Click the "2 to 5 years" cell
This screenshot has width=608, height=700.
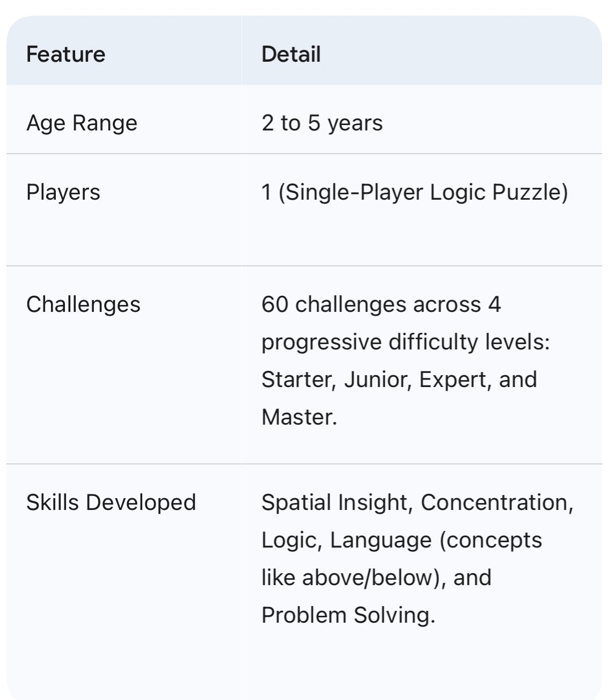(322, 123)
